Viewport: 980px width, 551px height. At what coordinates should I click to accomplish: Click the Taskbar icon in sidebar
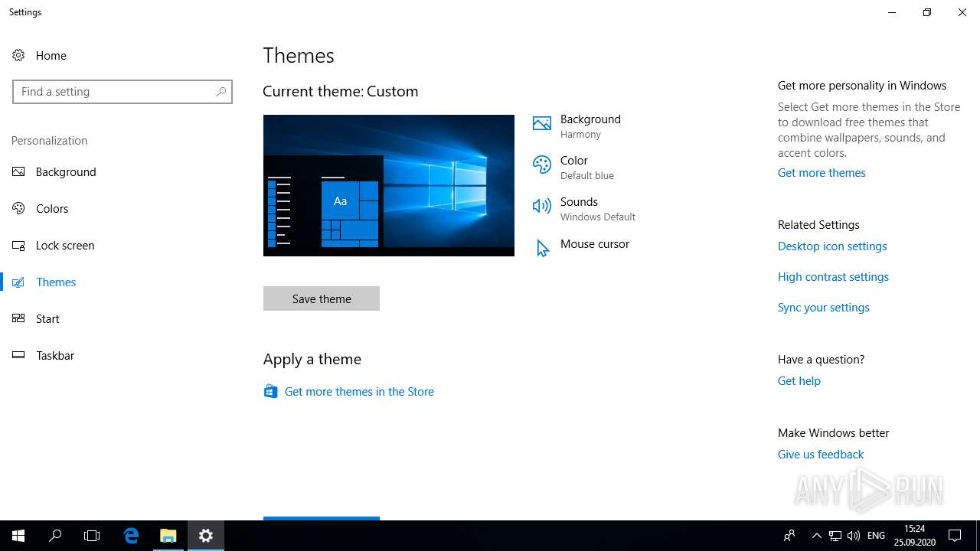coord(18,355)
